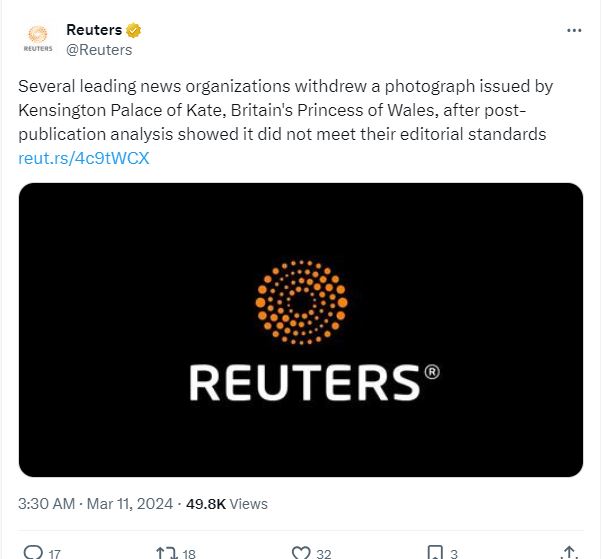Open the Reuters profile avatar

pyautogui.click(x=38, y=39)
